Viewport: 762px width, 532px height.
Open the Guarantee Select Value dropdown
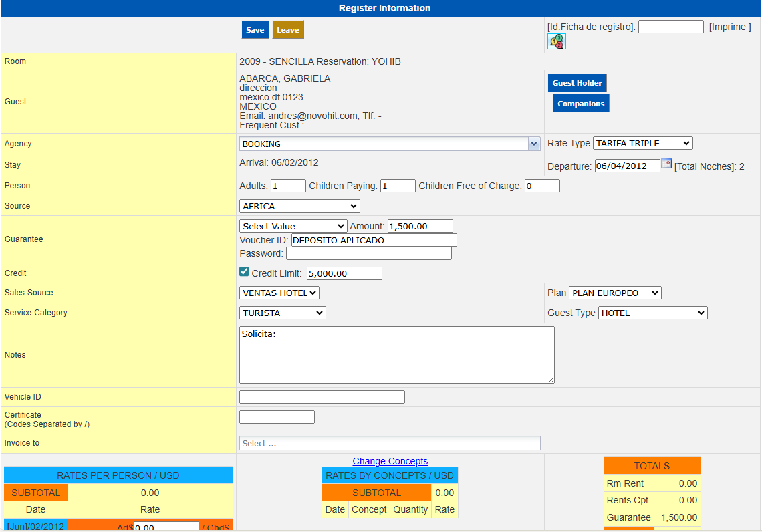293,226
